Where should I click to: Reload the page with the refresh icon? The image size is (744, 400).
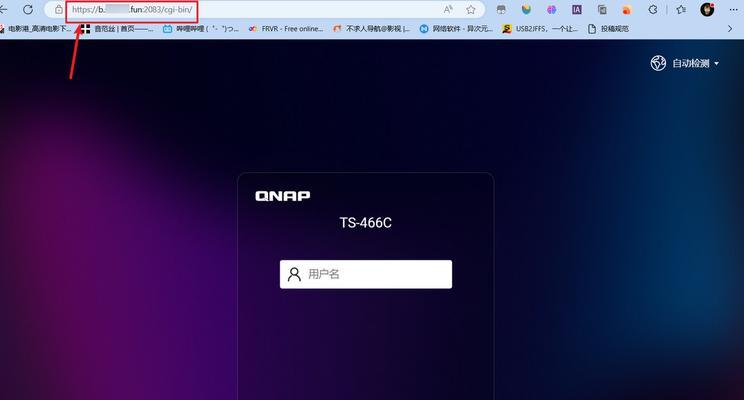28,9
